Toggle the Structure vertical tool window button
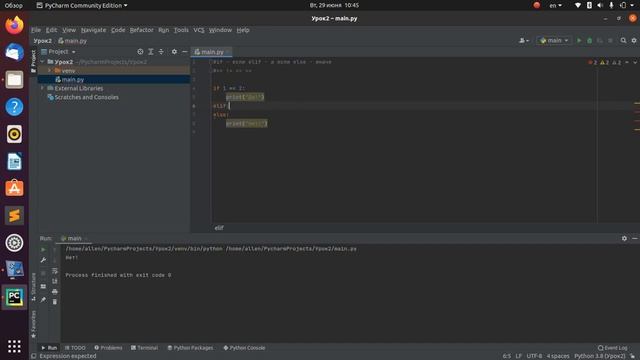This screenshot has height=360, width=640. pyautogui.click(x=33, y=287)
